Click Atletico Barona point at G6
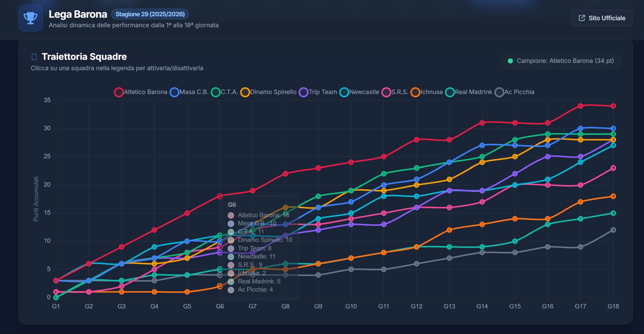 tap(220, 196)
